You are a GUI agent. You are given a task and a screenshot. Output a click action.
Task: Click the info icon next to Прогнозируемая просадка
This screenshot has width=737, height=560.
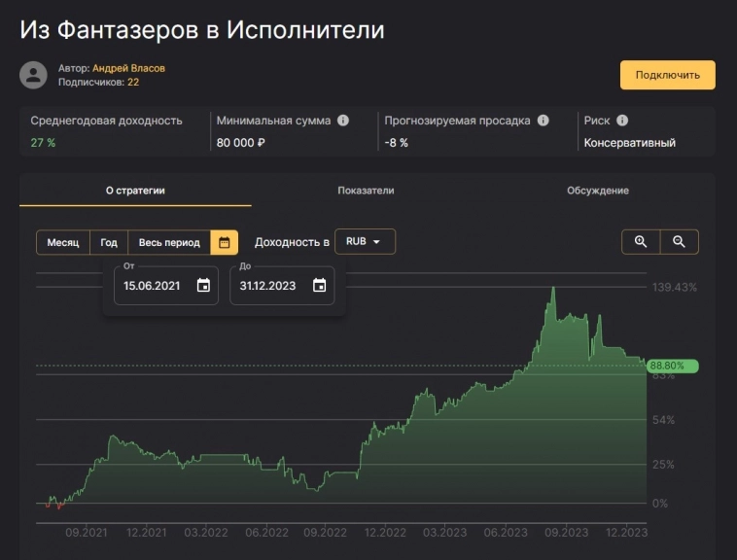[544, 121]
